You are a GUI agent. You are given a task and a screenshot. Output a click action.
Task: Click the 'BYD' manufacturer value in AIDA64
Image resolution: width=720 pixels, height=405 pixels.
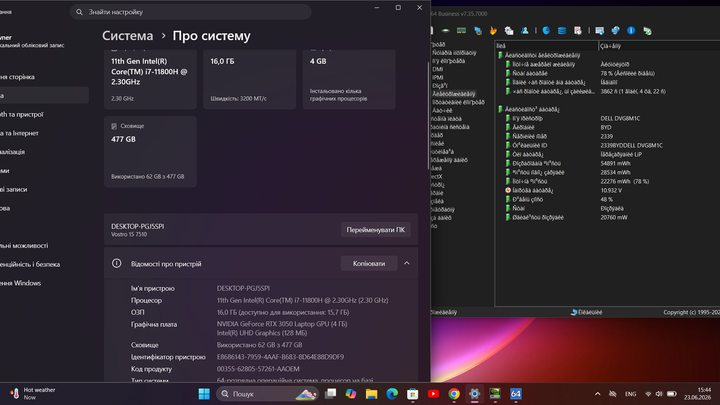click(x=606, y=127)
